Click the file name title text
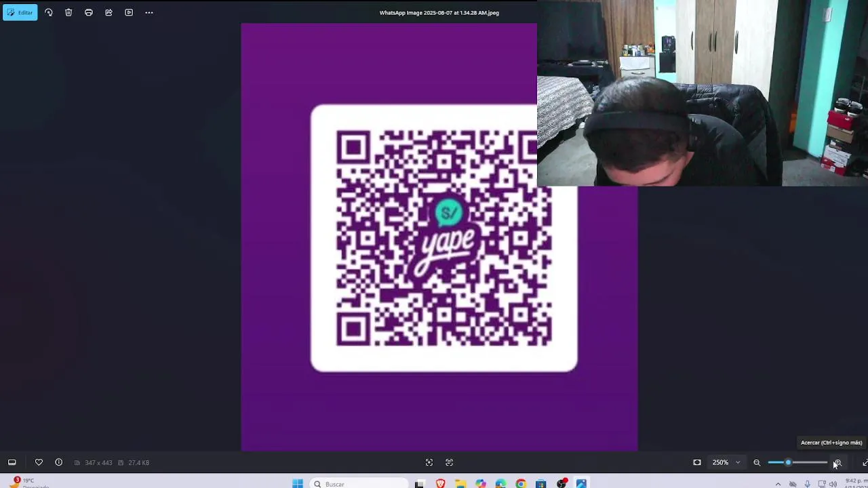The image size is (868, 488). [x=439, y=12]
